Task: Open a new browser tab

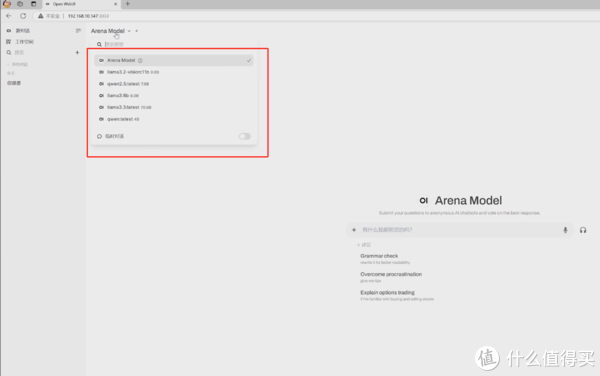Action: pyautogui.click(x=128, y=4)
